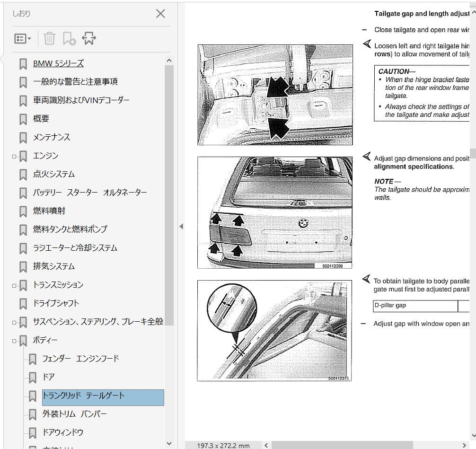Open the メンテナンス bookmark
This screenshot has width=476, height=449.
[52, 137]
